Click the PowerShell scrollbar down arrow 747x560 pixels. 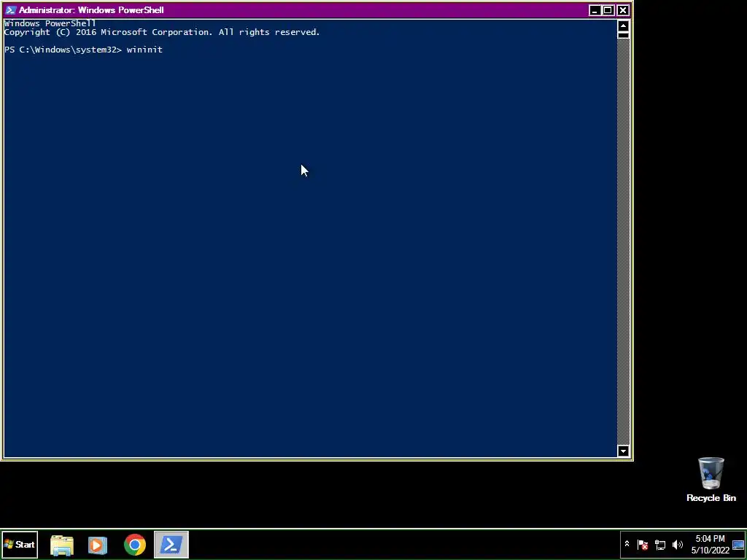tap(623, 451)
